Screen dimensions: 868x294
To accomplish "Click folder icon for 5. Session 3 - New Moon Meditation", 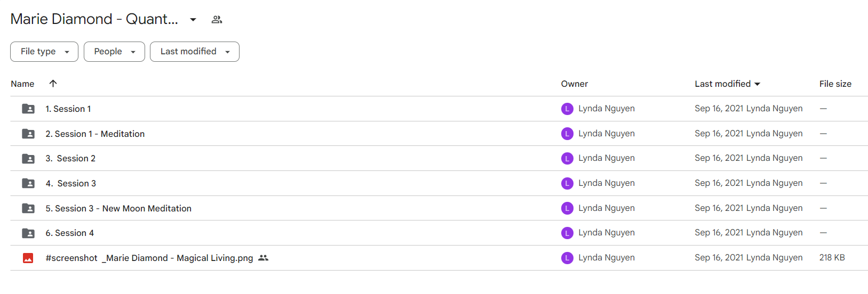I will [28, 208].
